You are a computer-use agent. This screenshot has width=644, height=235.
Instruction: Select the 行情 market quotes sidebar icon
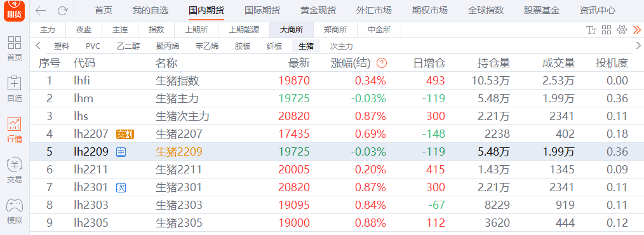(x=15, y=130)
